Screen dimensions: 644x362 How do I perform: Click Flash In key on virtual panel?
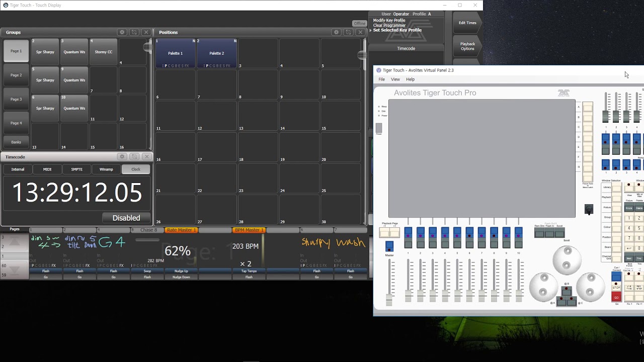[x=549, y=233]
